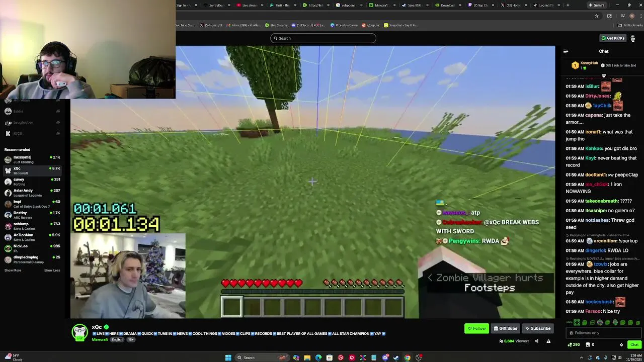Open the Gift Subs option
Image resolution: width=644 pixels, height=362 pixels.
(505, 328)
